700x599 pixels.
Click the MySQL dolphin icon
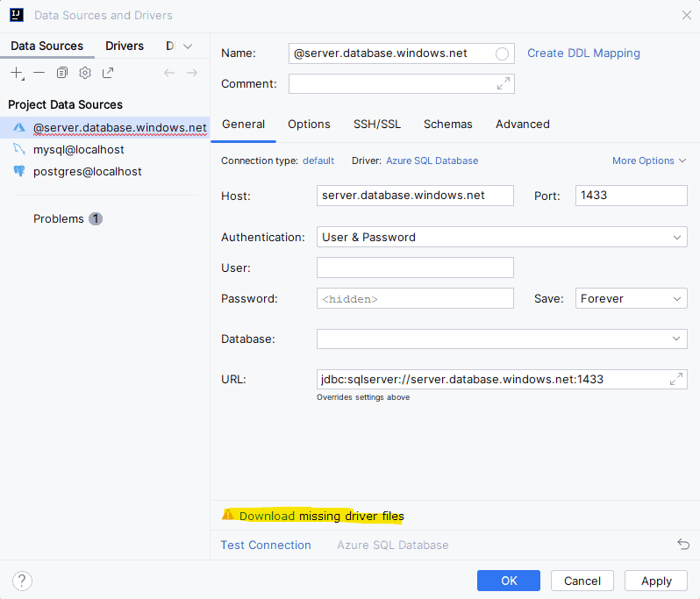tap(18, 149)
